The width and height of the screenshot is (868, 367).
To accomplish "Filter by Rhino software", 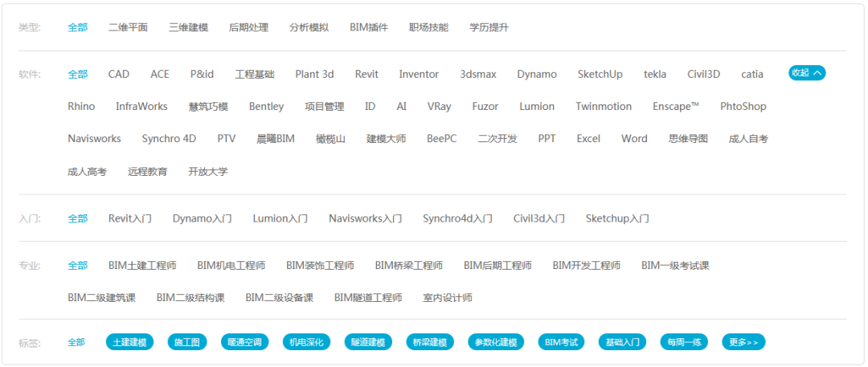I will coord(81,106).
